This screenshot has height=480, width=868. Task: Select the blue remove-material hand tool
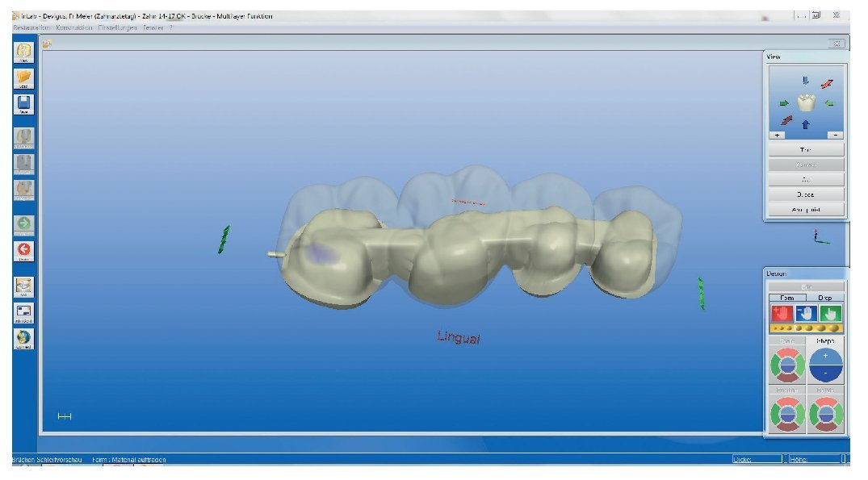click(806, 314)
